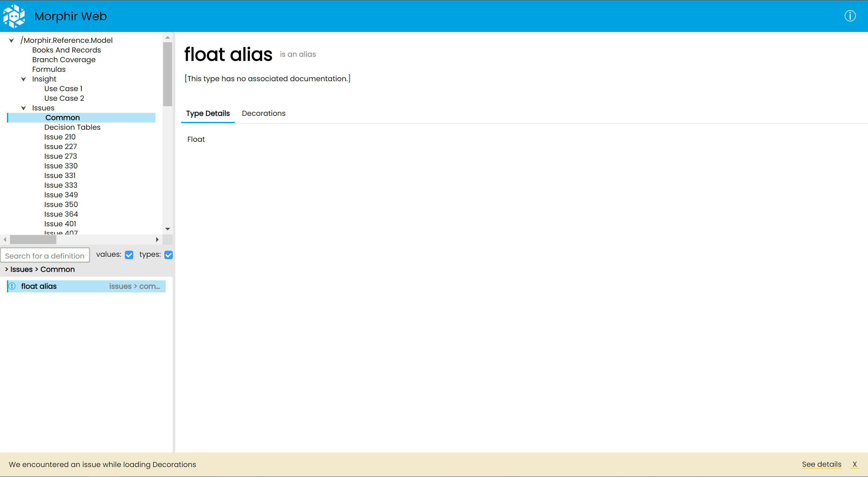Click the tree scroll down arrow
Viewport: 868px width, 477px height.
(167, 229)
